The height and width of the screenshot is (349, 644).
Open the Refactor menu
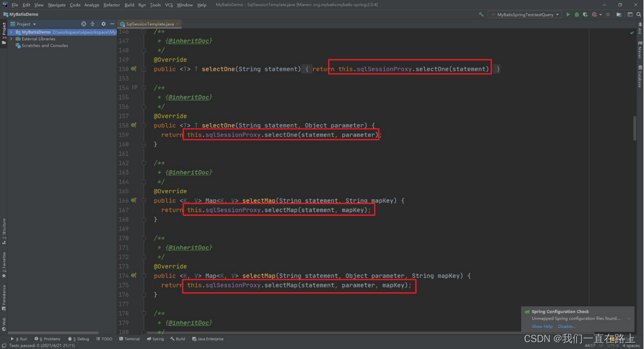[x=111, y=5]
